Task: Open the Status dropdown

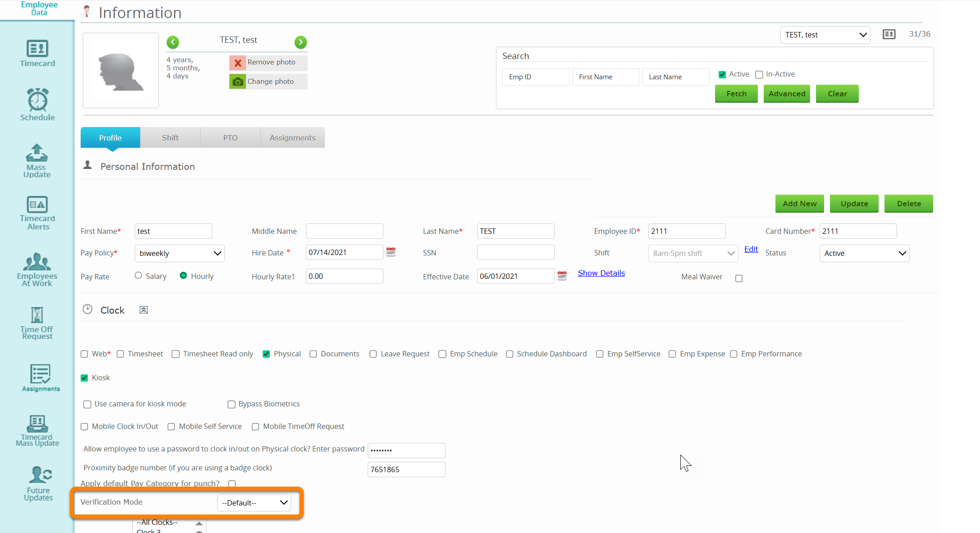Action: [x=864, y=253]
